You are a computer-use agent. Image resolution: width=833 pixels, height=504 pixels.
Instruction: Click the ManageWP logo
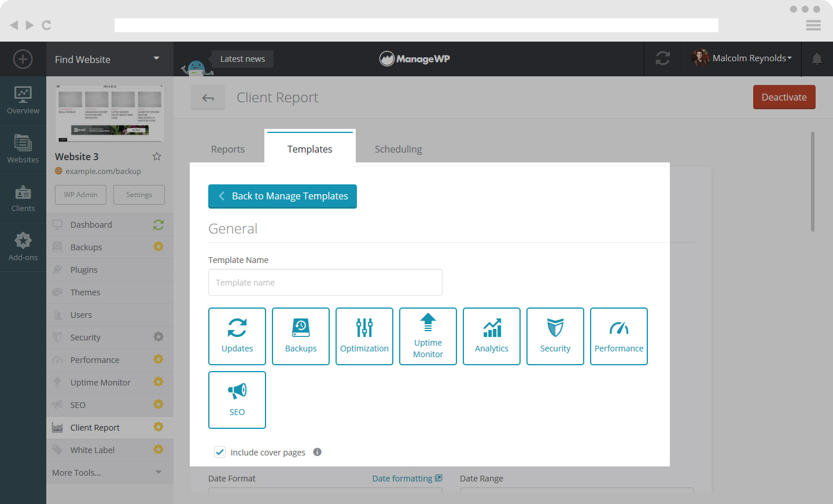pos(415,58)
